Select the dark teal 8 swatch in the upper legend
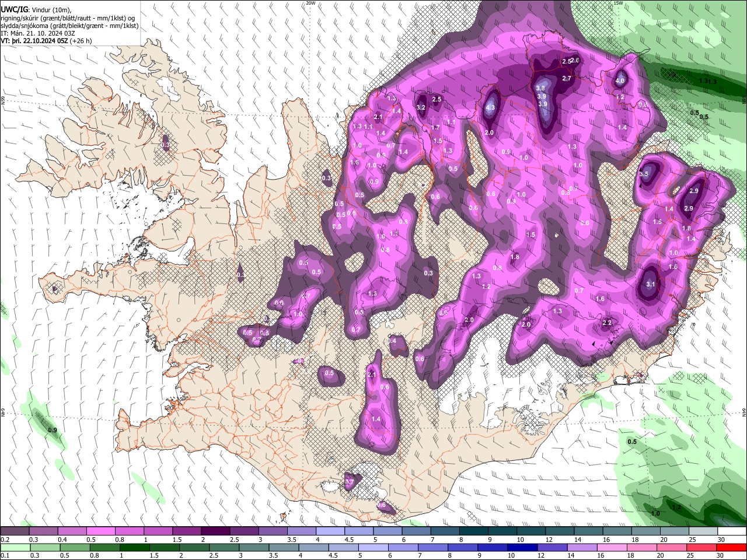This screenshot has height=560, width=747. [x=474, y=531]
